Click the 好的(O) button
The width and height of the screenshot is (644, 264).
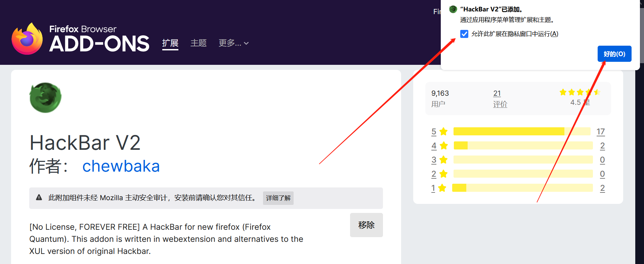click(x=614, y=54)
